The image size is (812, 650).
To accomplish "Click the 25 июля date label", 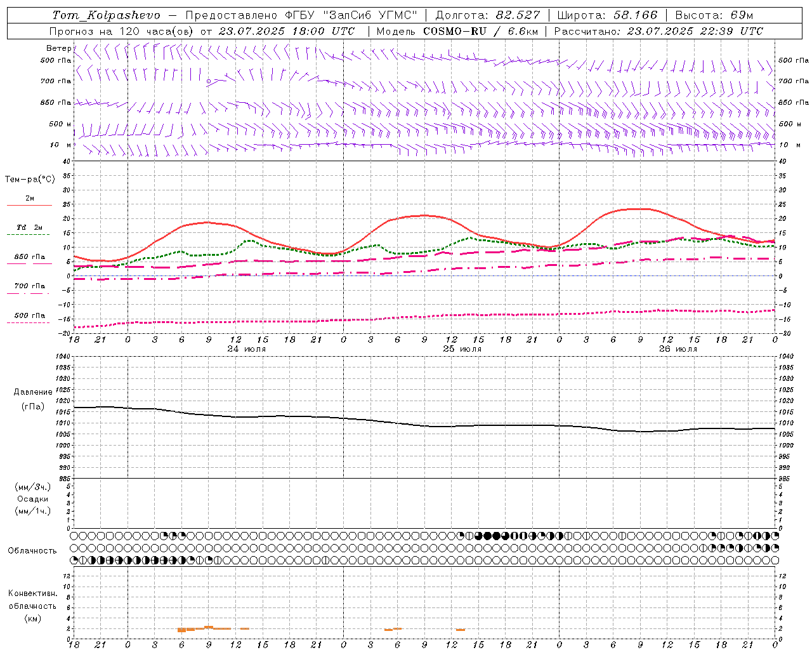I will [x=462, y=349].
